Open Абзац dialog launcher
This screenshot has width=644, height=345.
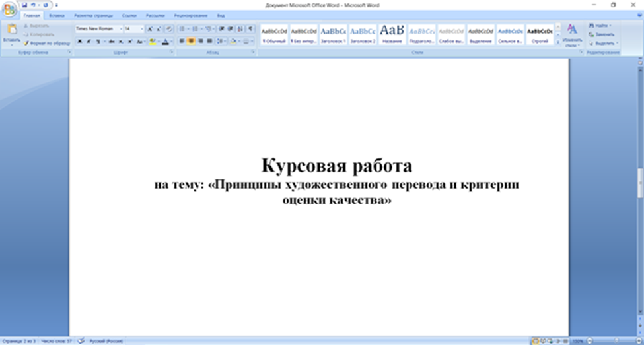coord(253,53)
